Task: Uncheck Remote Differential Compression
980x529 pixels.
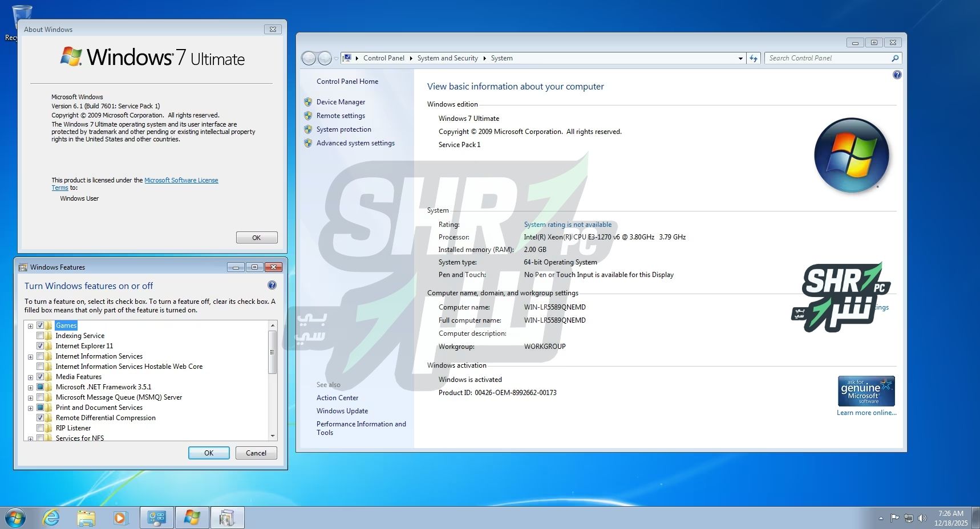Action: coord(41,417)
